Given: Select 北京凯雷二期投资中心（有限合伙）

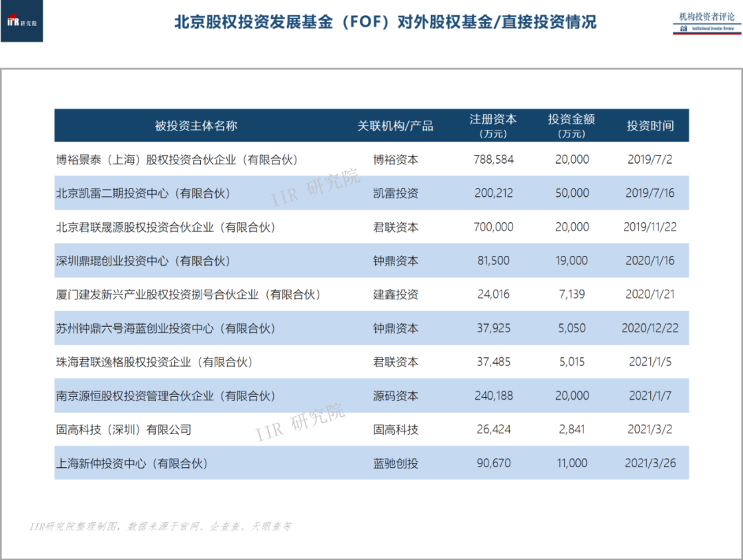Looking at the screenshot, I should click(143, 193).
